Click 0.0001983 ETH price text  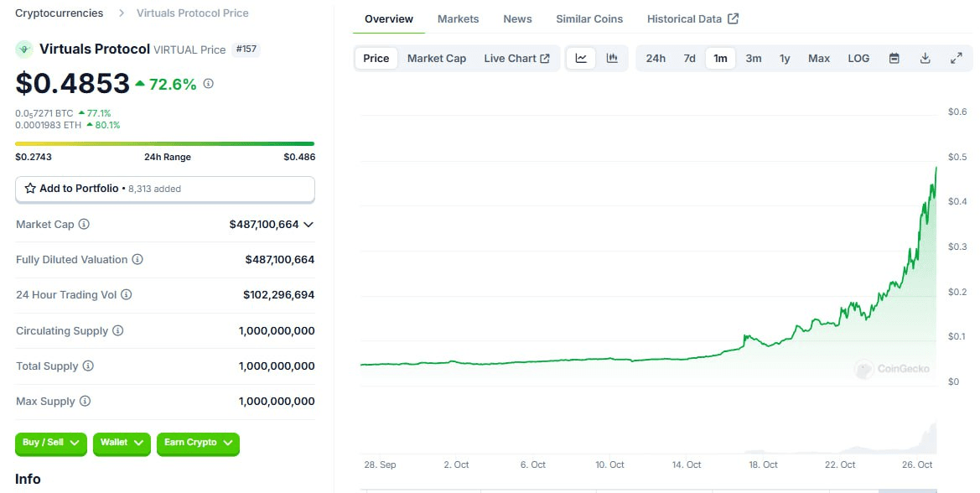coord(48,125)
